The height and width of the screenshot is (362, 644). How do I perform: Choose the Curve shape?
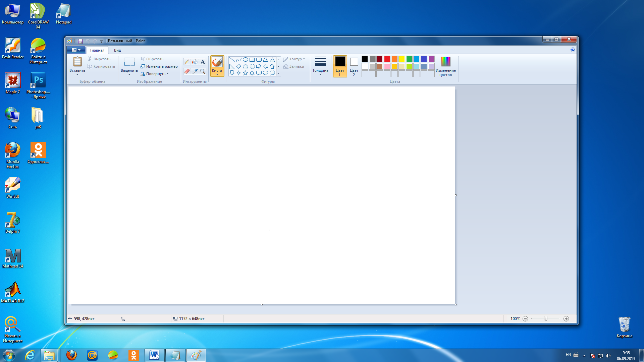[x=238, y=60]
